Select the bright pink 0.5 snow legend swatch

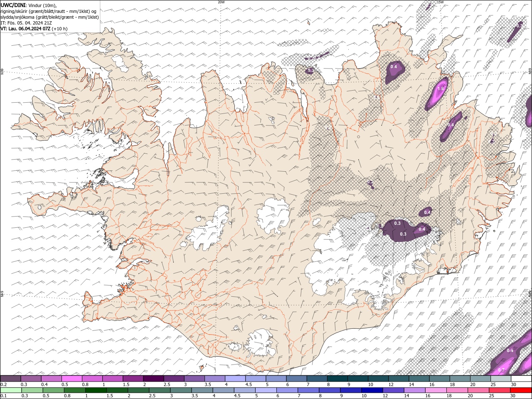tap(72, 379)
